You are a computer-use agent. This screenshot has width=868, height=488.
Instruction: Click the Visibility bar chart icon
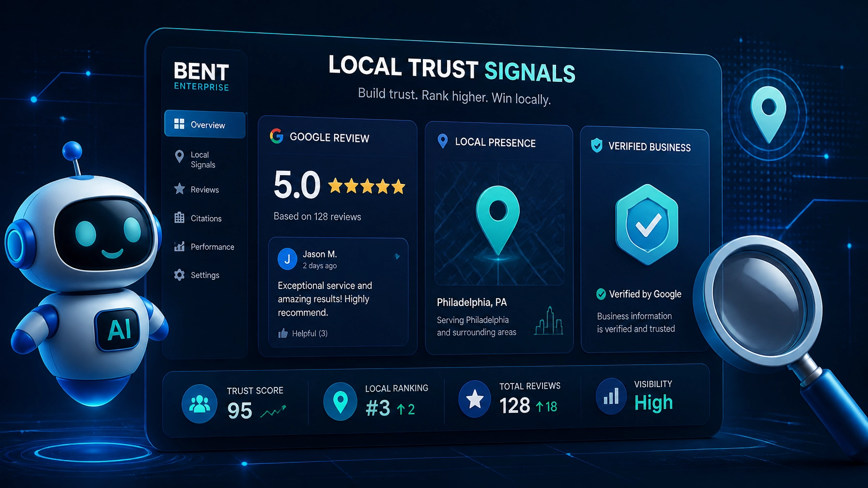click(611, 396)
